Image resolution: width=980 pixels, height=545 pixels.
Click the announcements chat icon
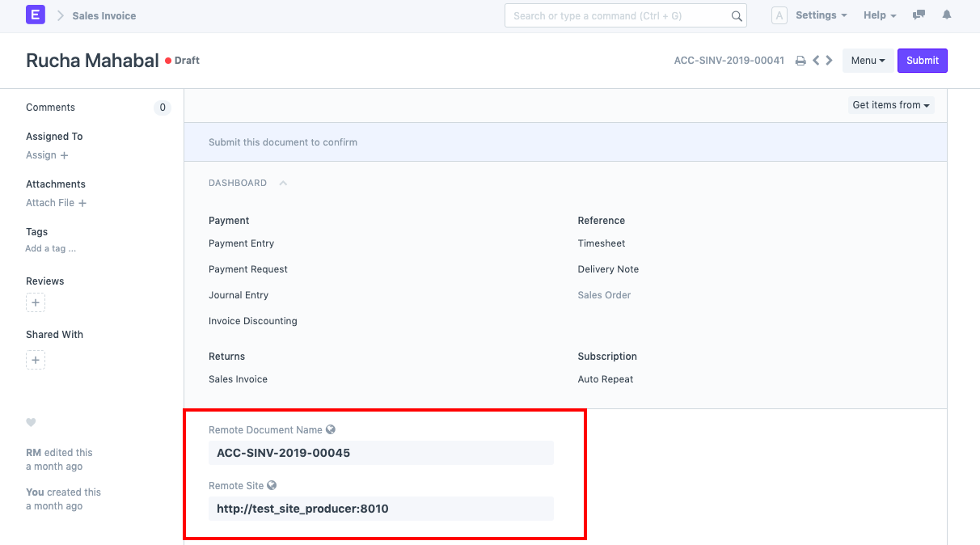(x=918, y=15)
